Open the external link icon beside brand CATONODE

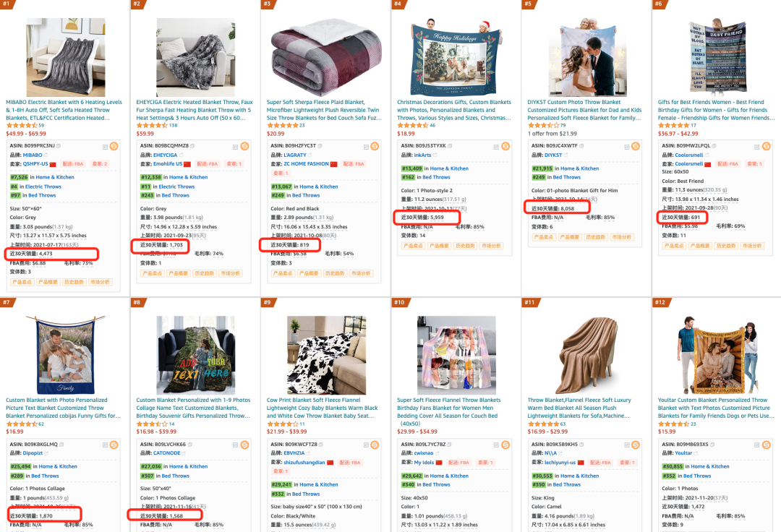tap(183, 453)
